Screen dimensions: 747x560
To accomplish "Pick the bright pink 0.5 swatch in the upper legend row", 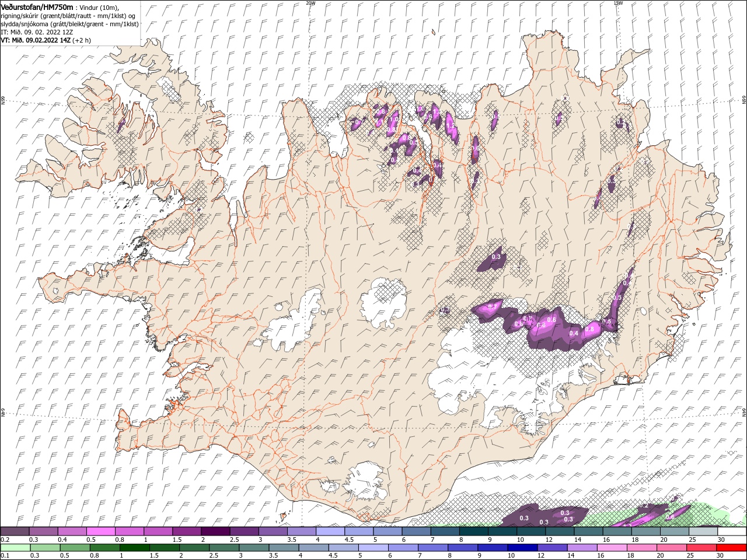I will tap(100, 531).
